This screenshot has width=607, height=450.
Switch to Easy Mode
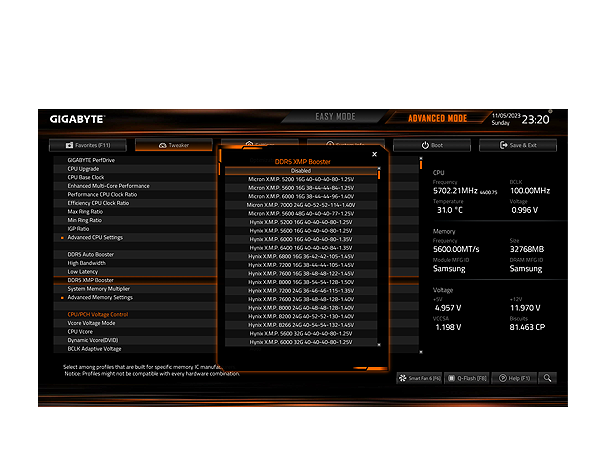tap(336, 118)
